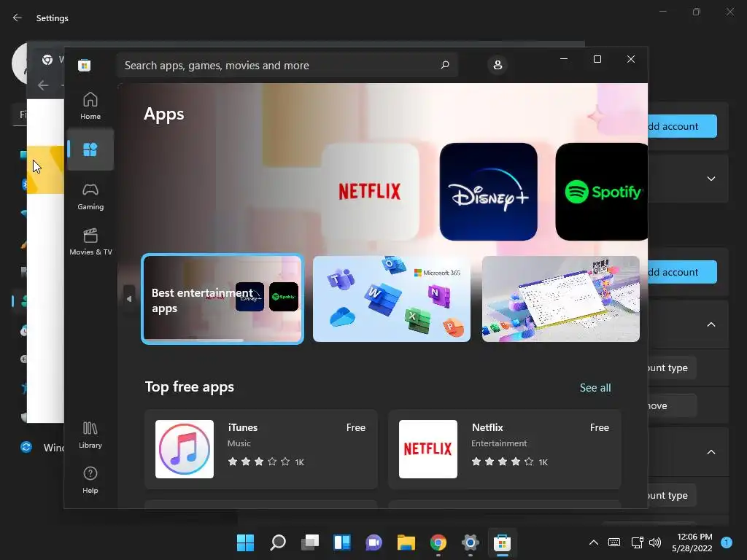Viewport: 747px width, 560px height.
Task: Open Task View on taskbar
Action: 310,542
